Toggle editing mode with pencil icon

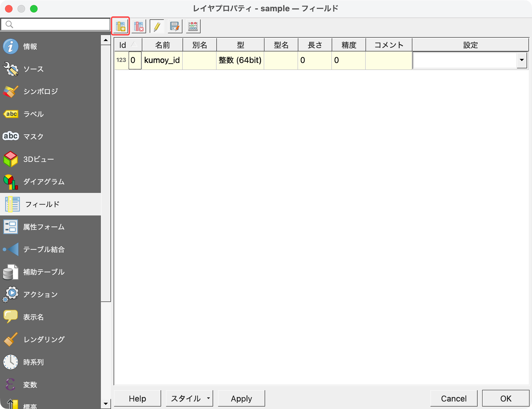pyautogui.click(x=157, y=26)
